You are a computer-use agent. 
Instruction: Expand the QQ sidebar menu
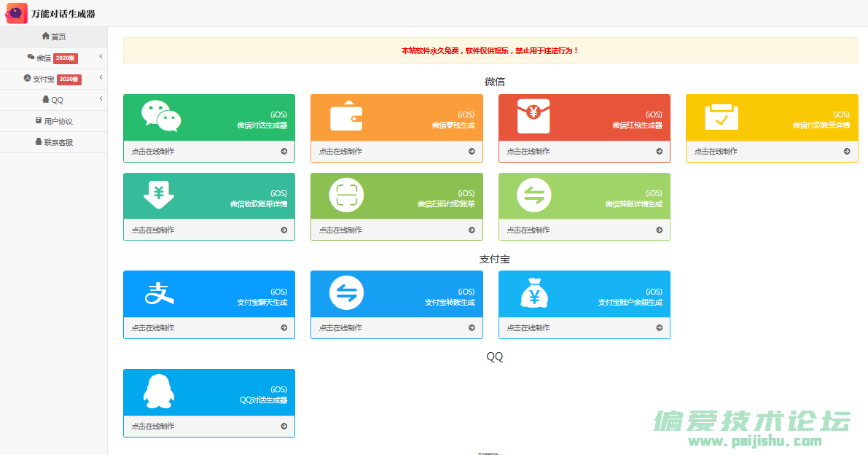click(x=53, y=100)
